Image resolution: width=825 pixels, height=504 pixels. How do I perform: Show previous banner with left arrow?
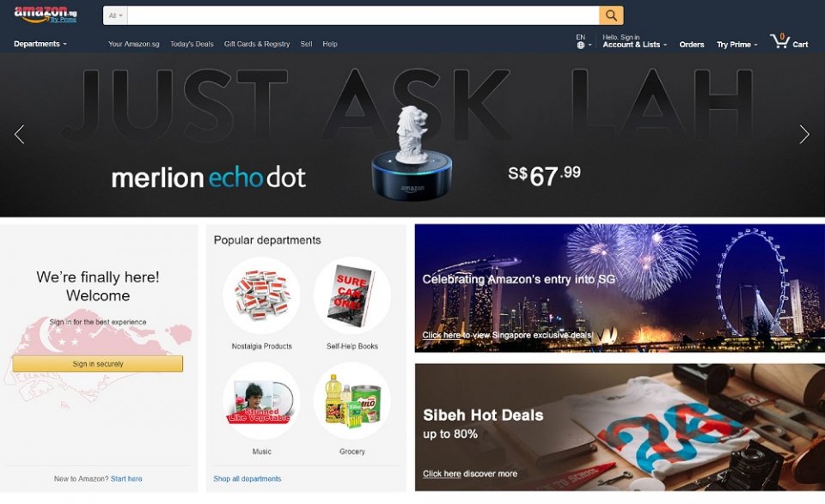[20, 134]
